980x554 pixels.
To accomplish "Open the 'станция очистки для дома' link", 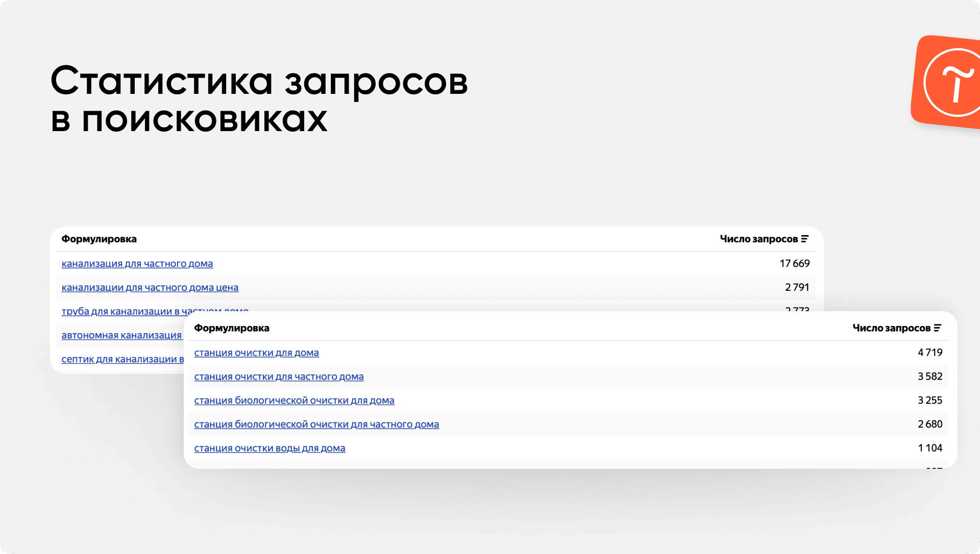I will tap(256, 352).
